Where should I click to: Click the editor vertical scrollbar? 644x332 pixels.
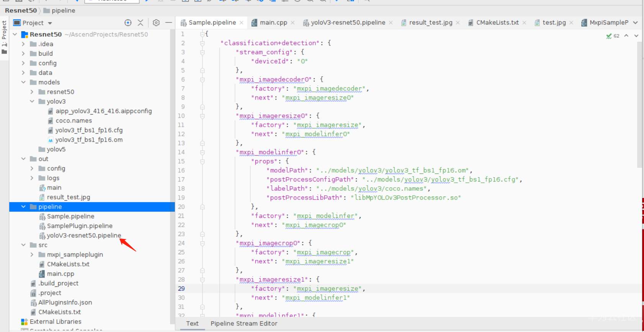[x=639, y=105]
